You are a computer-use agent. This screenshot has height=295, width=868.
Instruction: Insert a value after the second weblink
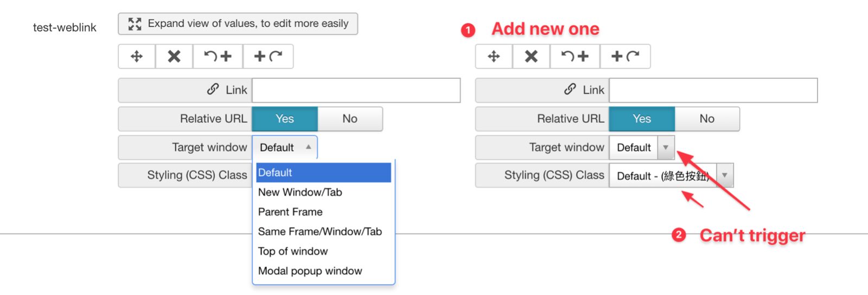[626, 57]
